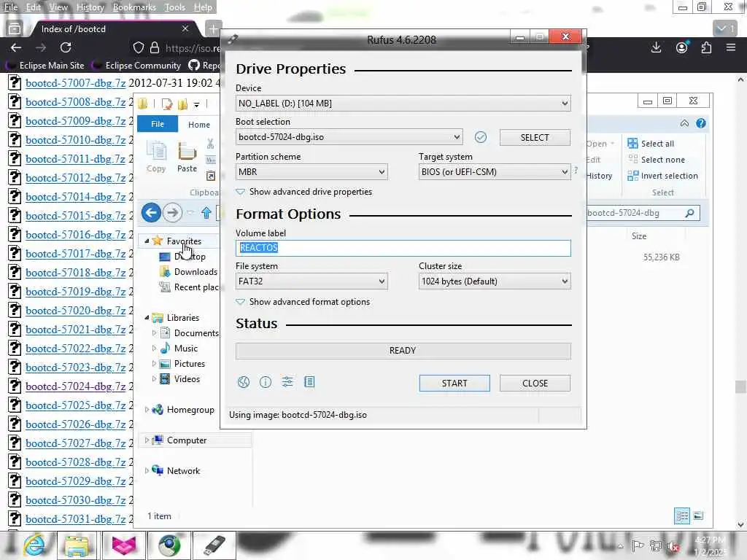Open the Device dropdown
This screenshot has width=747, height=560.
tap(403, 104)
